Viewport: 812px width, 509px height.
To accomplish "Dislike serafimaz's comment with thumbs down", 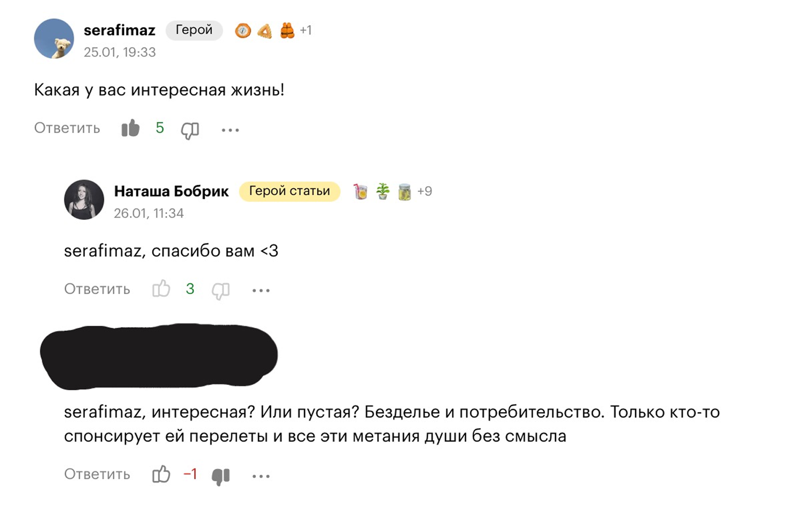I will (190, 130).
